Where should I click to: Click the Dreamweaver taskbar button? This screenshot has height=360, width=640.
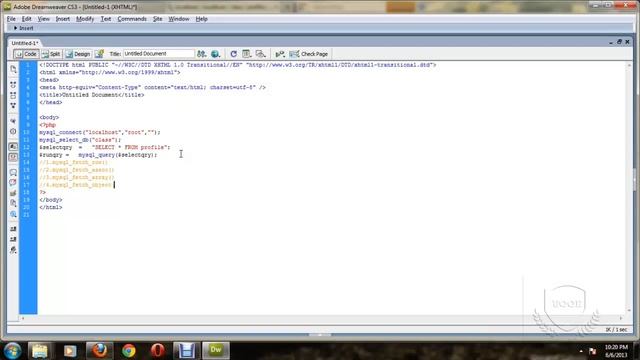pyautogui.click(x=216, y=350)
